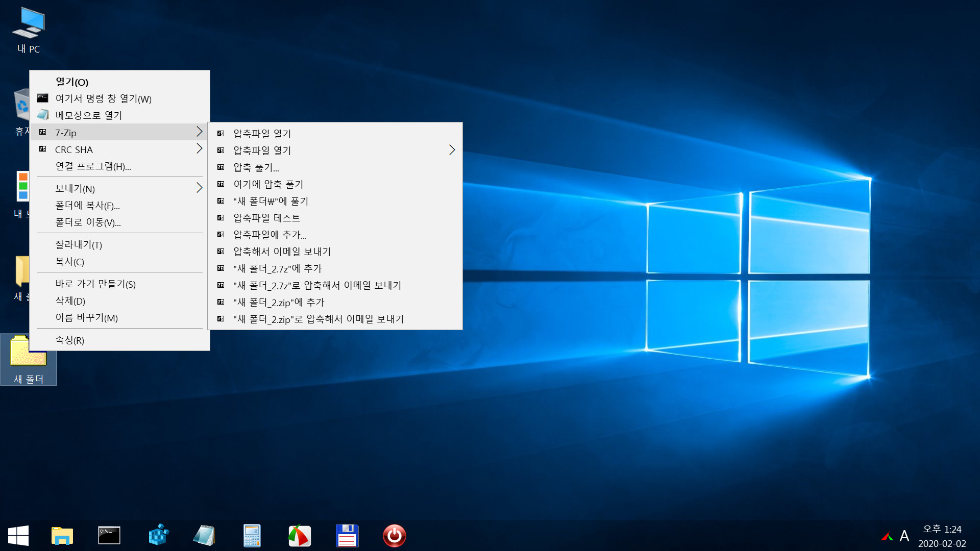Open the Windows Start button
Screen dimensions: 980x551
coord(18,536)
